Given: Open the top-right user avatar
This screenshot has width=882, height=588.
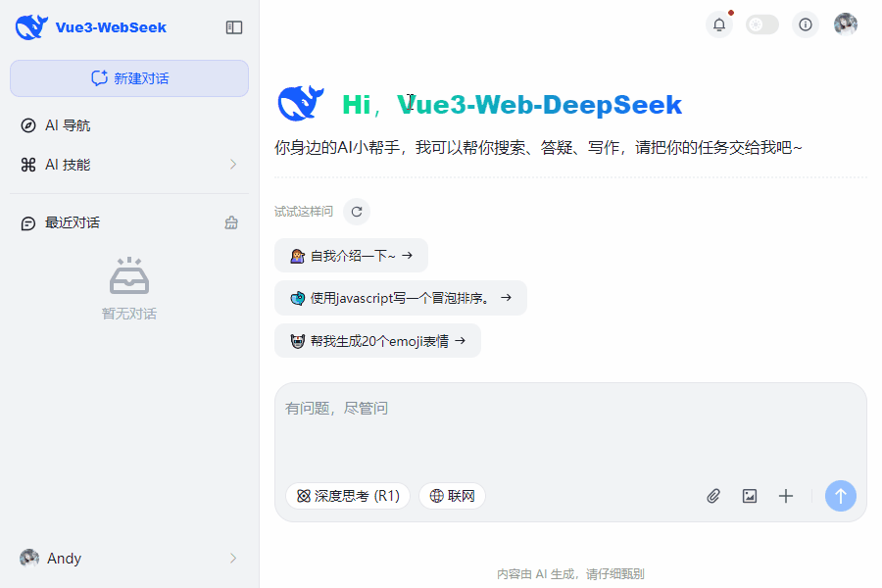Looking at the screenshot, I should pos(846,24).
